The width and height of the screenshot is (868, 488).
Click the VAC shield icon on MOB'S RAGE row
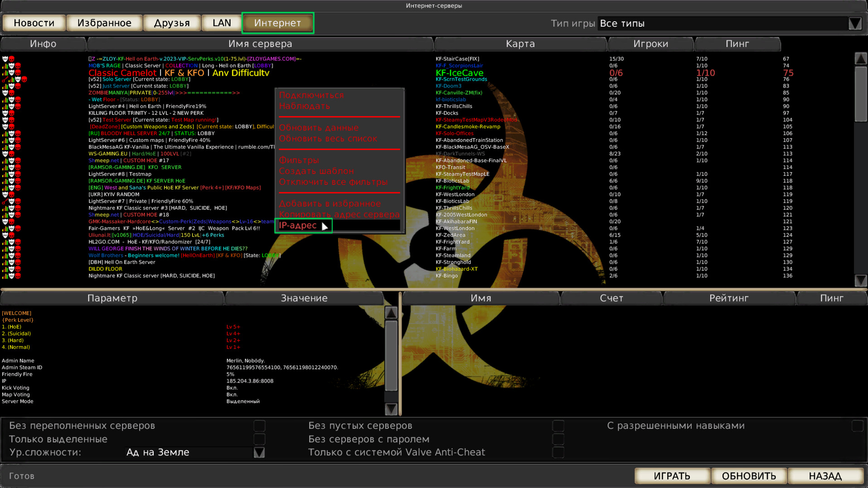11,66
